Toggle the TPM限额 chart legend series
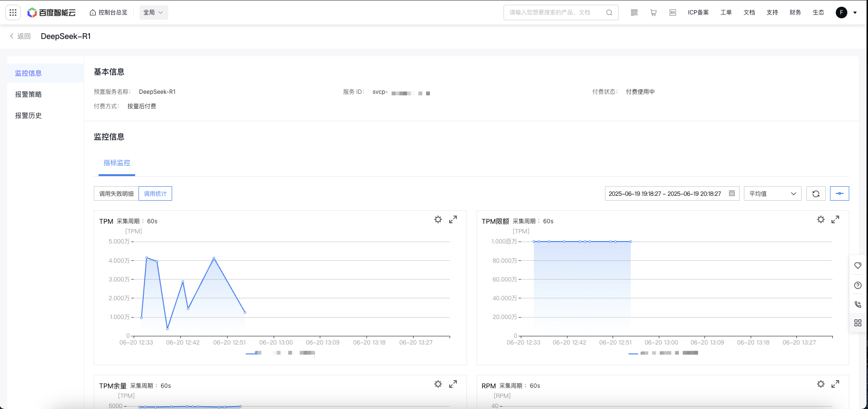Image resolution: width=868 pixels, height=409 pixels. click(x=663, y=353)
